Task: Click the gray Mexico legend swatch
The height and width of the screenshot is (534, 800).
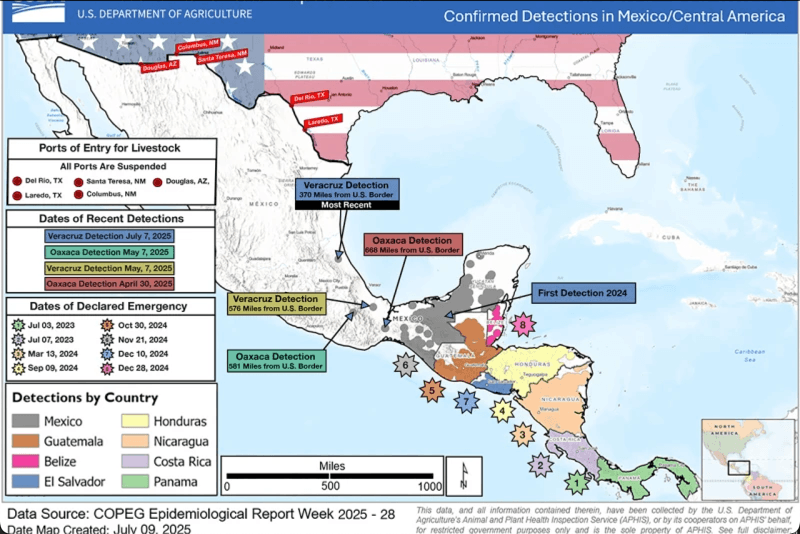Action: 28,422
